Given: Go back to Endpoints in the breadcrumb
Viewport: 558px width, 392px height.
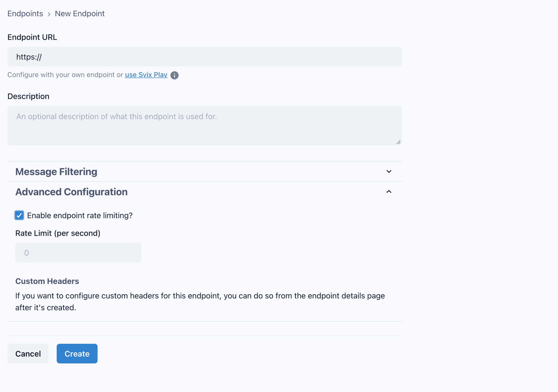Looking at the screenshot, I should click(25, 14).
